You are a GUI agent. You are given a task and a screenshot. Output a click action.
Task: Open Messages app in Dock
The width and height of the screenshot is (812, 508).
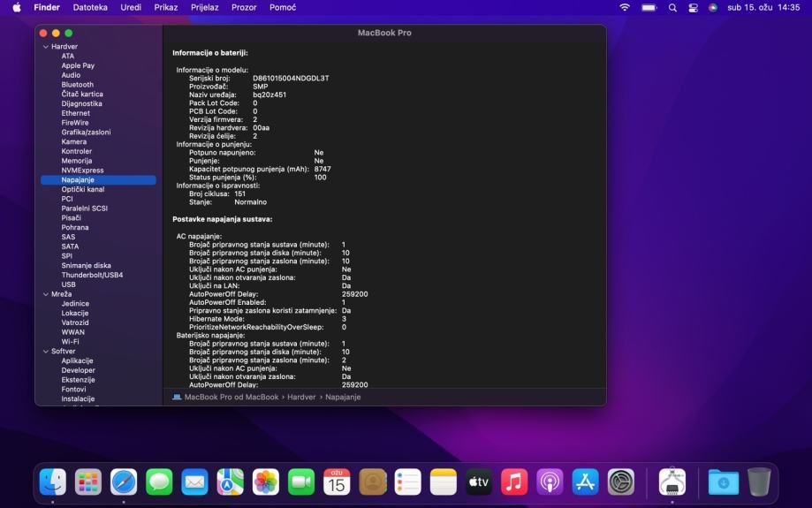click(159, 481)
